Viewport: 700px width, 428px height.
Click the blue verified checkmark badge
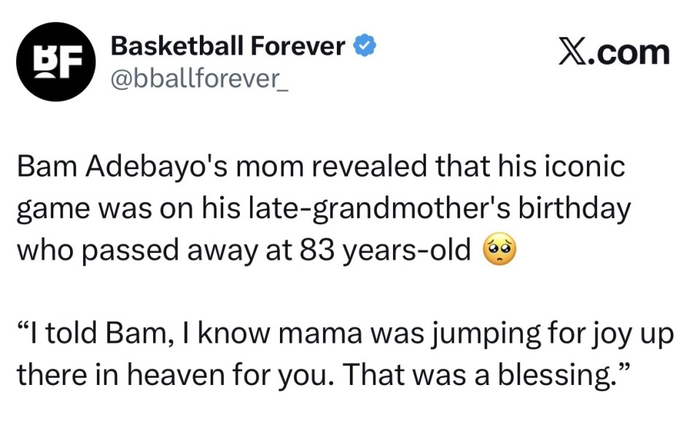[x=366, y=45]
